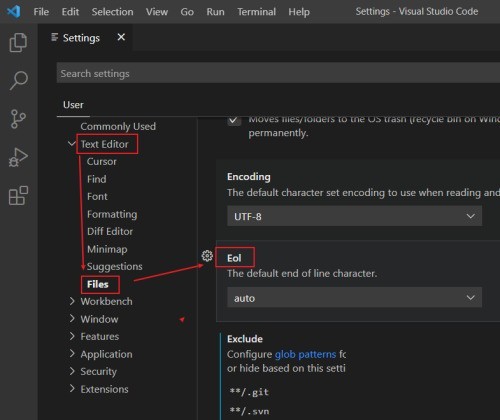Open the Selection menu
The image size is (500, 420).
pyautogui.click(x=112, y=12)
